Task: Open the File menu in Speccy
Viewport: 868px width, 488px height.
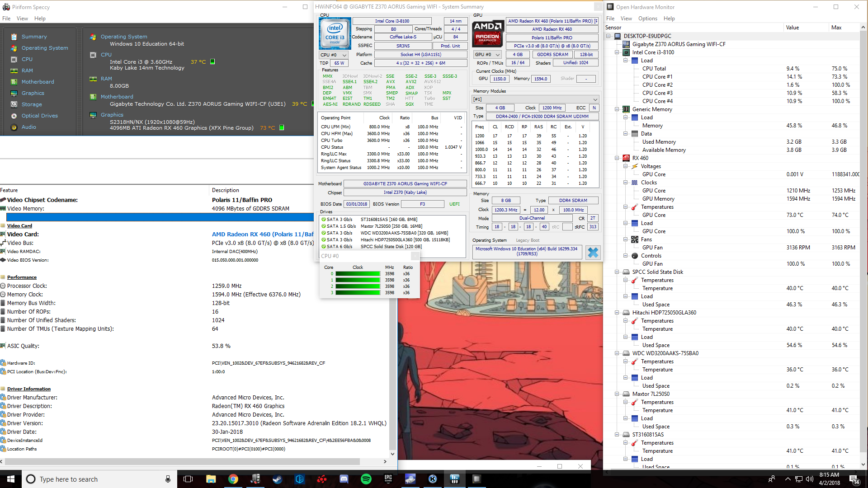Action: click(6, 19)
